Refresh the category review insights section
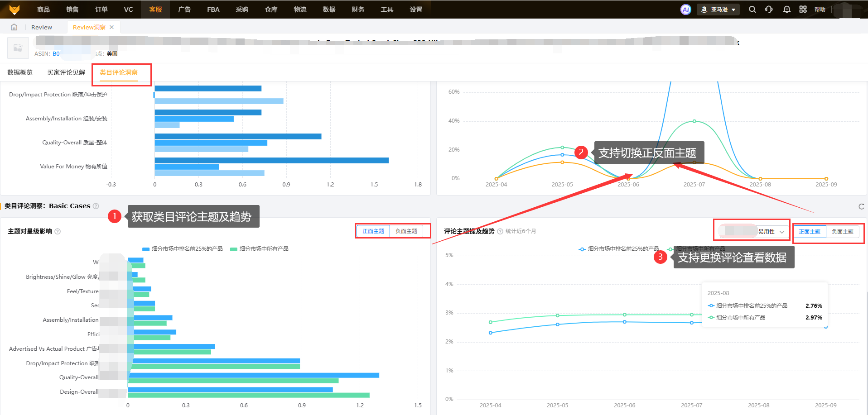868x415 pixels. click(x=861, y=206)
